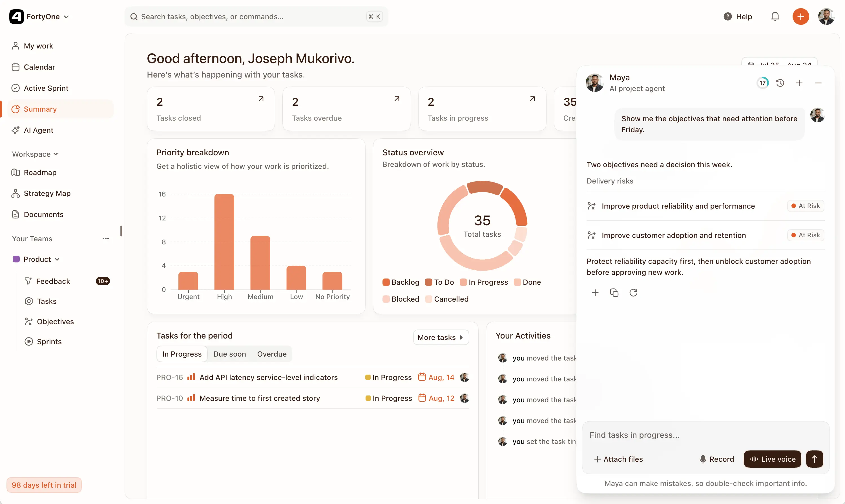The image size is (845, 504).
Task: Click the Find tasks in progress input
Action: tap(705, 435)
